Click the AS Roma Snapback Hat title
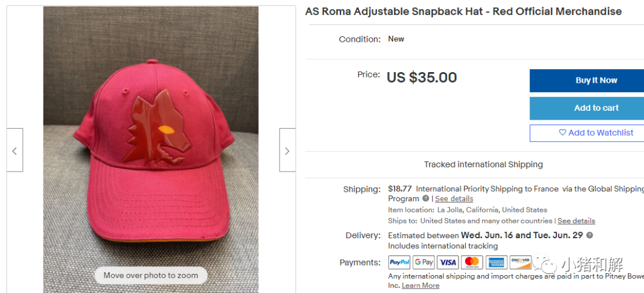The height and width of the screenshot is (293, 644). coord(463,11)
